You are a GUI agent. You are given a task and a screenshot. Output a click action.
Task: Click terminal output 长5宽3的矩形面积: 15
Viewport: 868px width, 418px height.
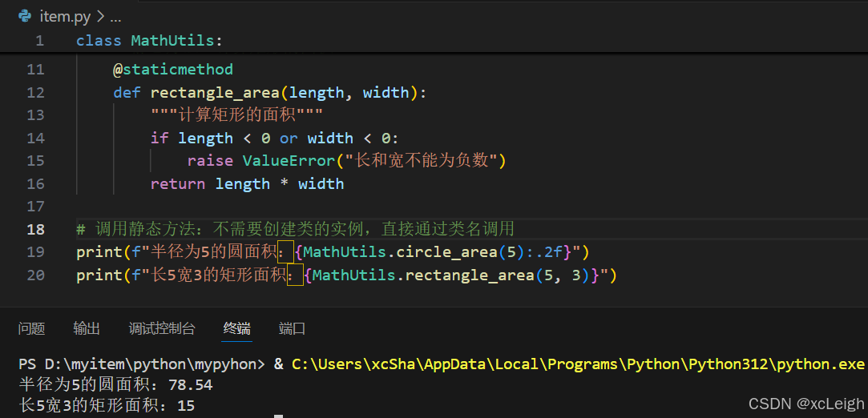(107, 405)
